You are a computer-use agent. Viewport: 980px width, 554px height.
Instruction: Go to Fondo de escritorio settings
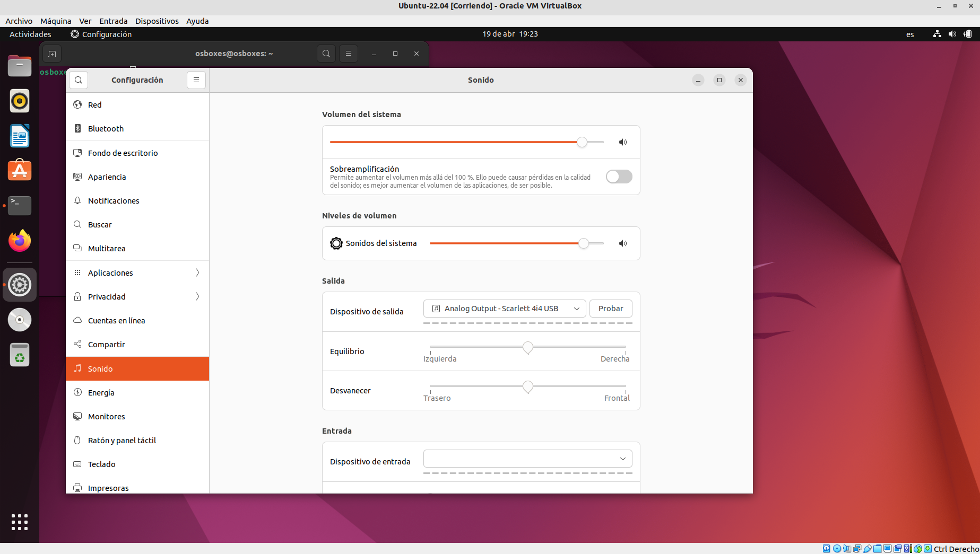(137, 153)
